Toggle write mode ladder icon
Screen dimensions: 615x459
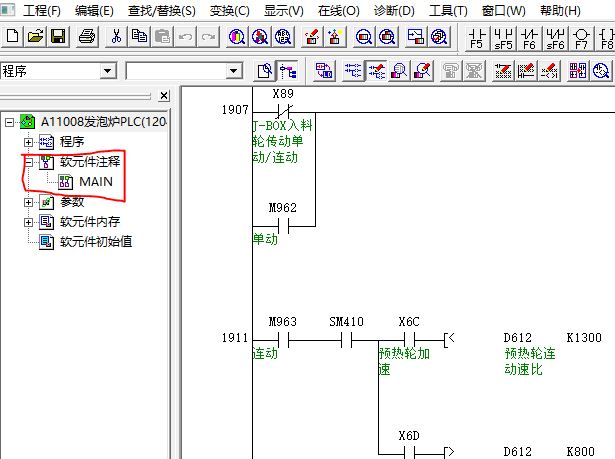pyautogui.click(x=377, y=71)
